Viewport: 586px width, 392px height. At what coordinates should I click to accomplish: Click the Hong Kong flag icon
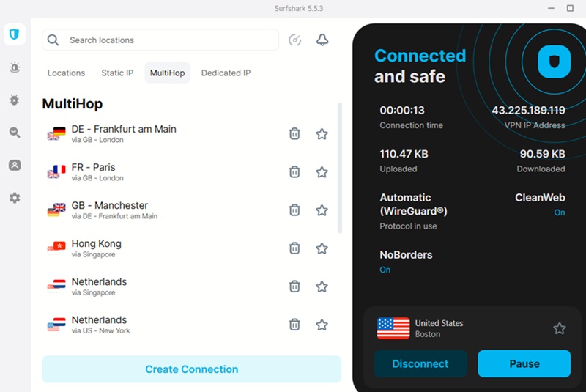click(x=59, y=245)
